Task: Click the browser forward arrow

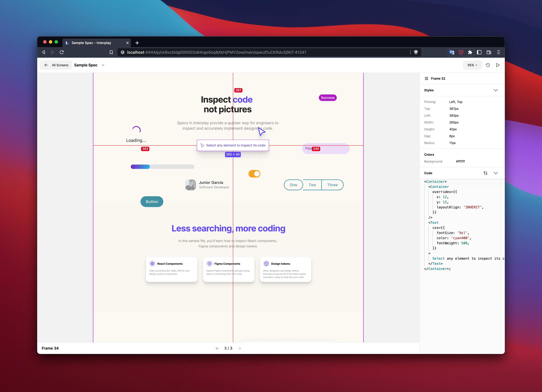Action: point(53,52)
